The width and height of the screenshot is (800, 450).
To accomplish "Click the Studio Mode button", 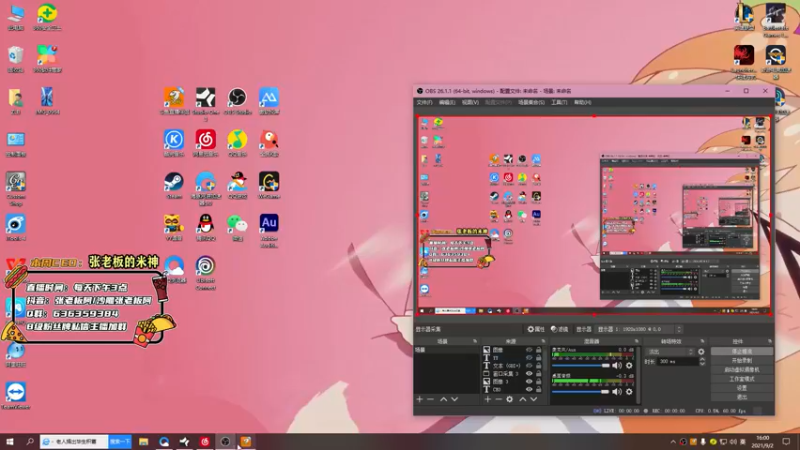I will pyautogui.click(x=742, y=379).
